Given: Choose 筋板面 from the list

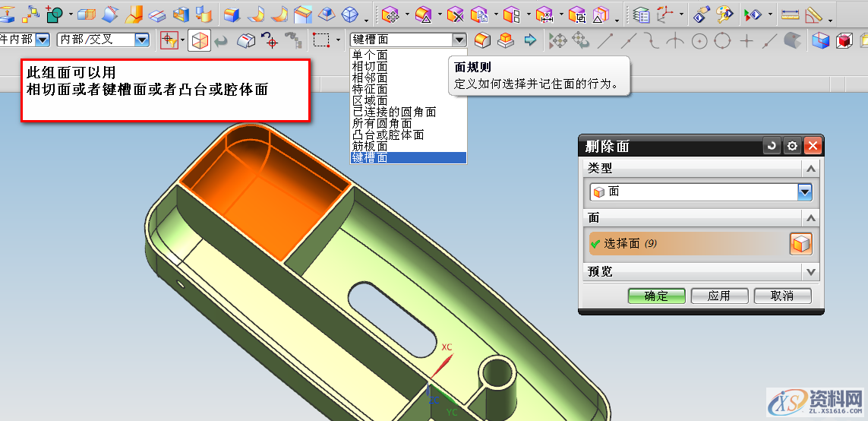Looking at the screenshot, I should coord(409,146).
